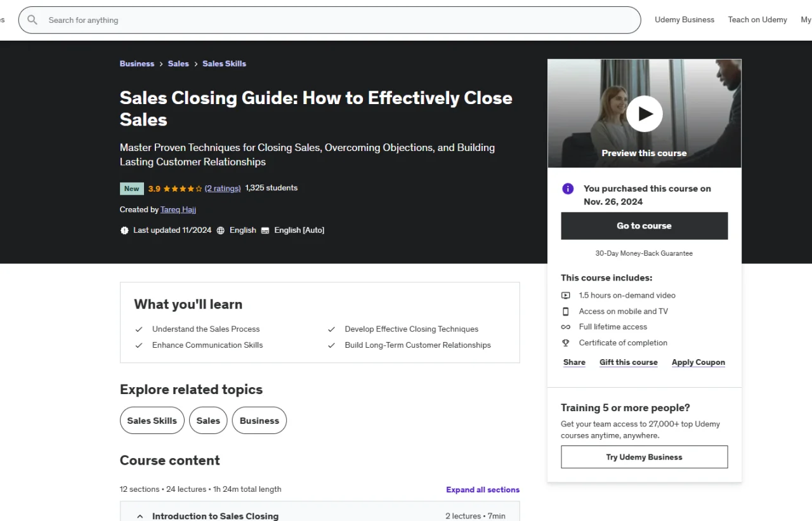812x521 pixels.
Task: Click the Full lifetime access text
Action: click(613, 327)
